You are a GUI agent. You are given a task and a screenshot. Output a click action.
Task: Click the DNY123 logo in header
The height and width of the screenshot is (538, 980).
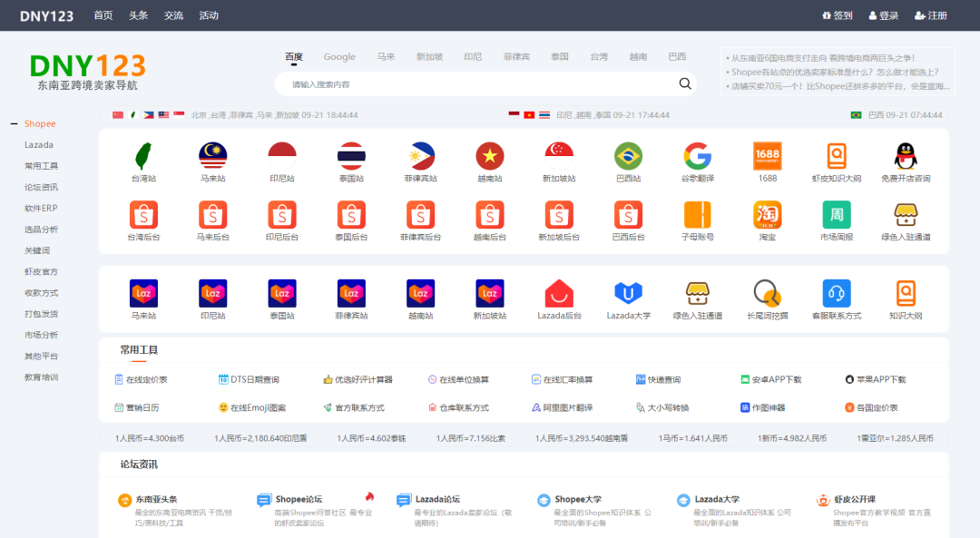point(47,15)
